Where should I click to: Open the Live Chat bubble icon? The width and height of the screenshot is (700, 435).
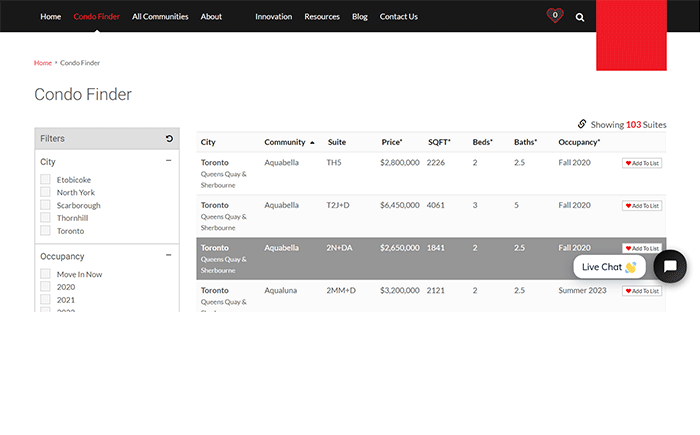coord(670,266)
